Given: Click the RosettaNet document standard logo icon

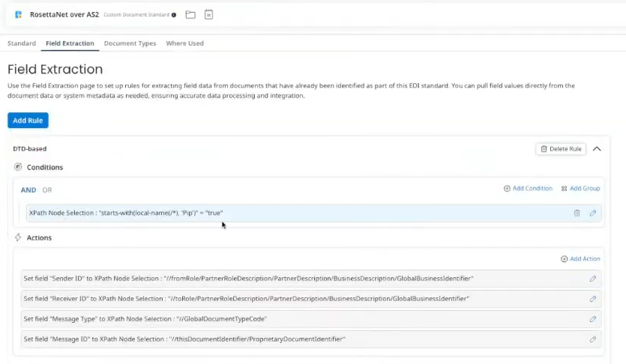Looking at the screenshot, I should [x=18, y=15].
